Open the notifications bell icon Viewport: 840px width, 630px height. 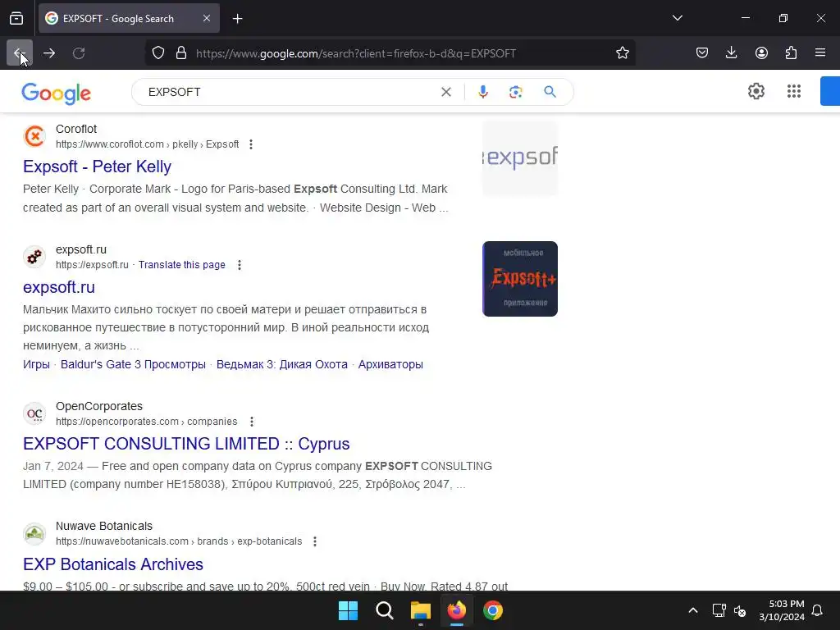point(818,610)
